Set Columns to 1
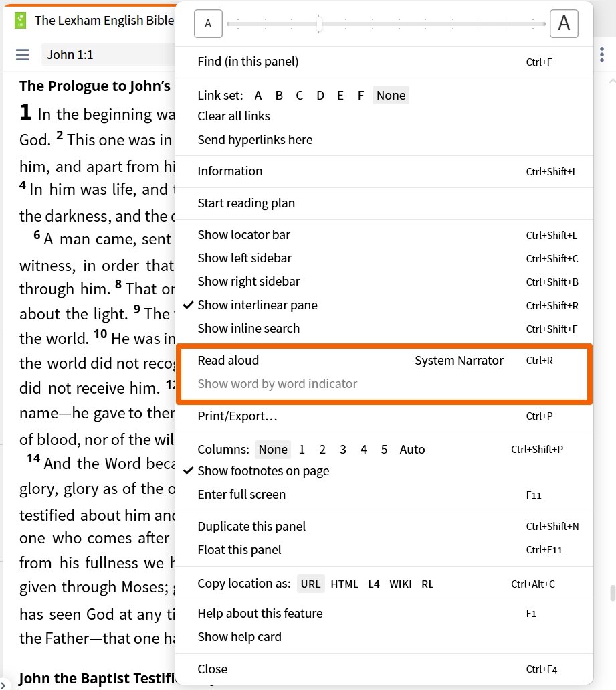 click(302, 449)
